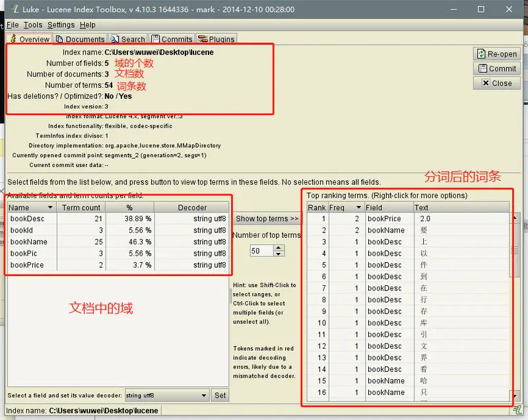Click the Search tab magnifier icon
The height and width of the screenshot is (420, 528).
click(x=115, y=39)
